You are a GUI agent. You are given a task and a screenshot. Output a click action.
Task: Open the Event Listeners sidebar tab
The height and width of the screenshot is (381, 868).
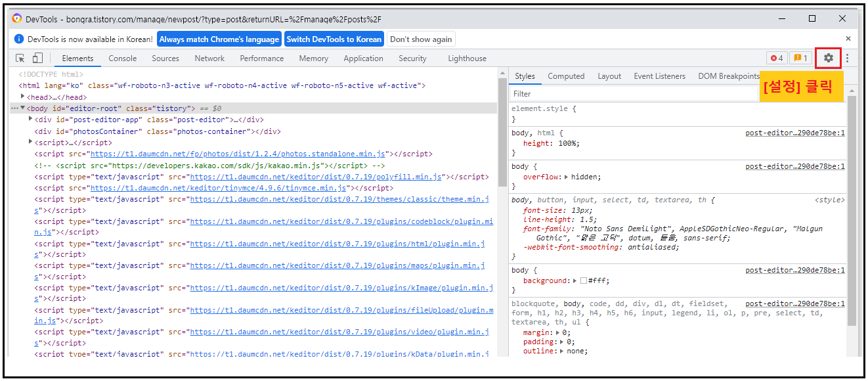coord(659,76)
